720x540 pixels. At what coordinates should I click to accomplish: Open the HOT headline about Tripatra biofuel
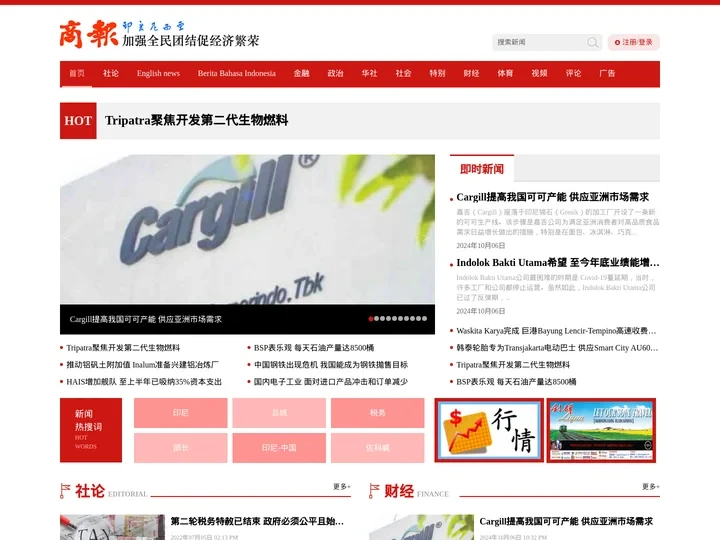(x=197, y=121)
